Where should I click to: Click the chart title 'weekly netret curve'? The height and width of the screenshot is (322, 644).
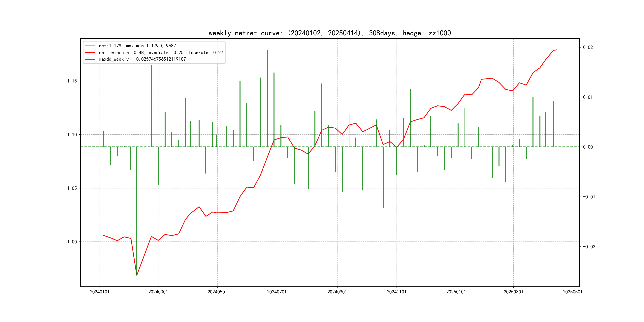pos(330,33)
